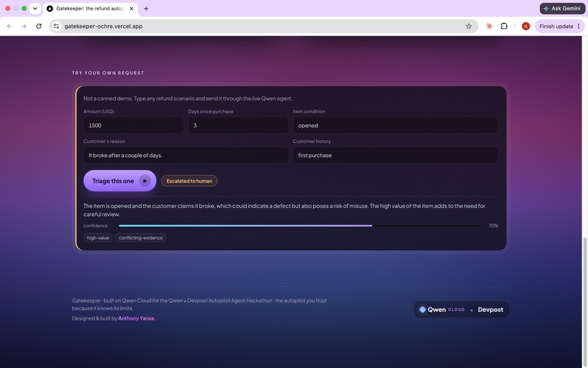Click the Customer history label
This screenshot has width=588, height=368.
pos(312,141)
